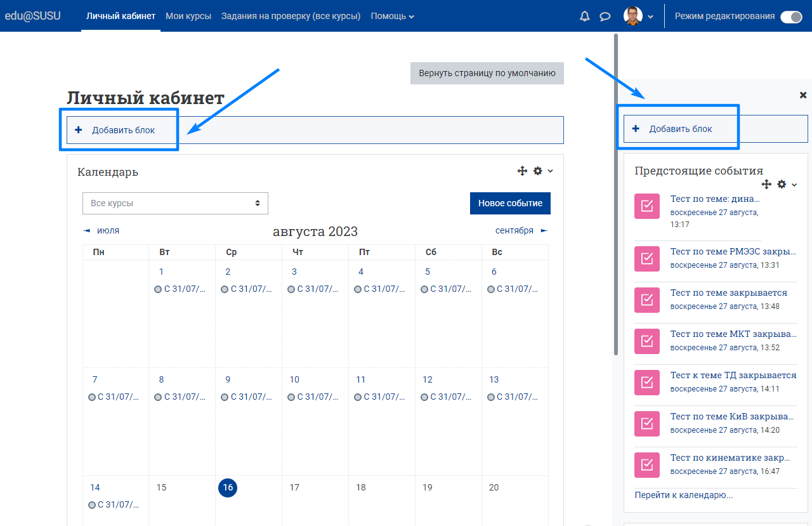Screen dimensions: 812x526
Task: Expand the user menu chevron beside avatar
Action: tap(650, 17)
